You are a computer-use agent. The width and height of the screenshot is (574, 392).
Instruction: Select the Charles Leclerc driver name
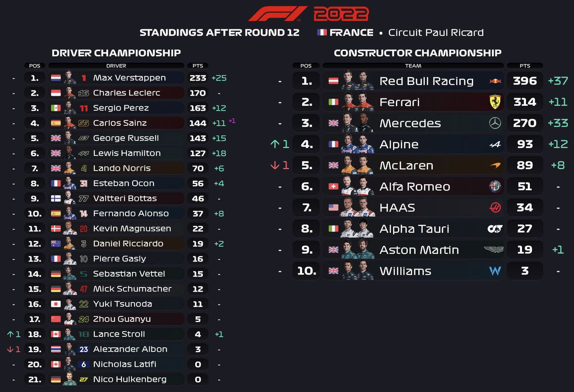coord(127,93)
